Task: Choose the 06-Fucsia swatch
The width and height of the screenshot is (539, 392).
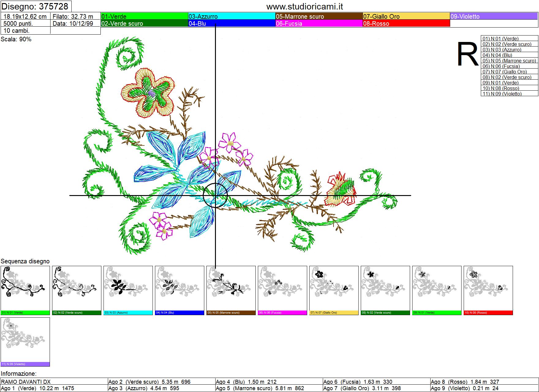Action: point(319,23)
